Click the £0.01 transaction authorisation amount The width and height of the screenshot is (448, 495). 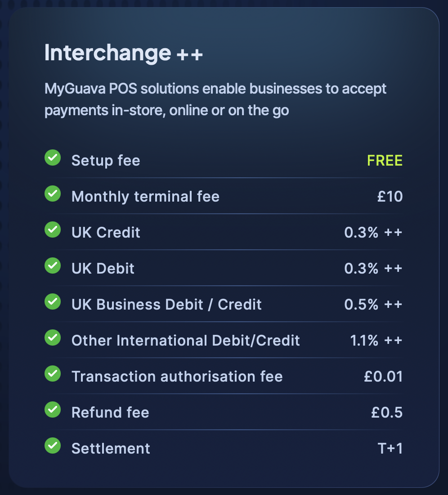(383, 376)
